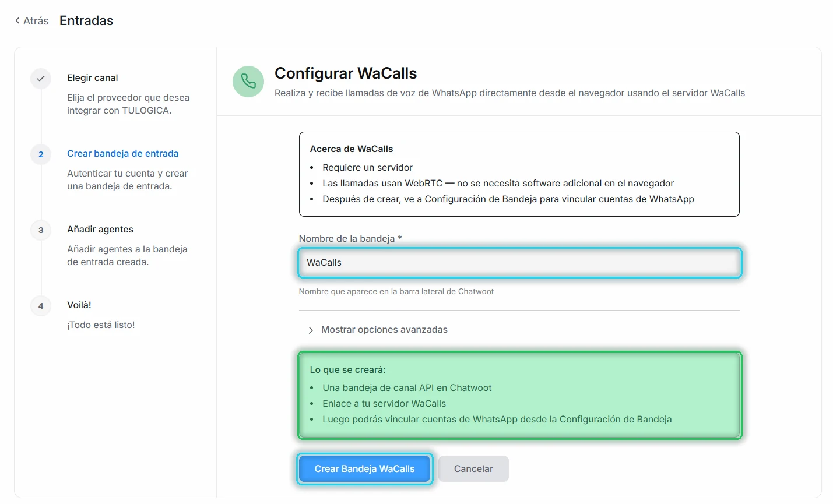Select step 4 number badge
The height and width of the screenshot is (504, 833).
click(41, 306)
